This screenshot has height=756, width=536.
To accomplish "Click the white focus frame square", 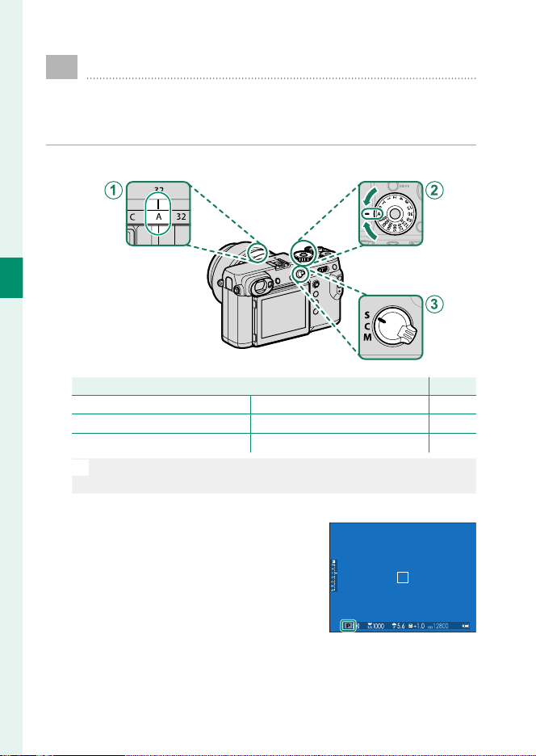I will point(403,577).
